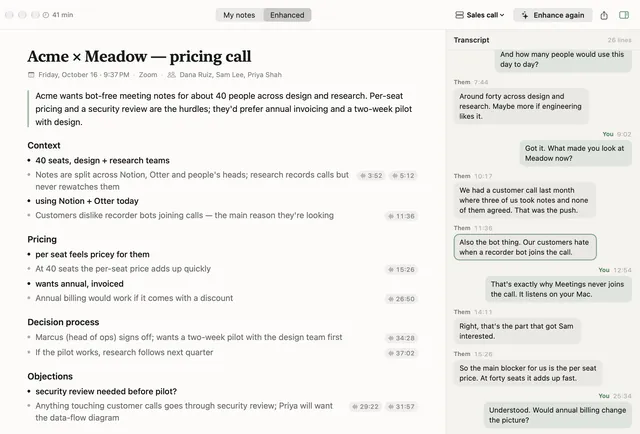Click the 'What made you look at Meadow' bubble
640x434 pixels.
(576, 153)
